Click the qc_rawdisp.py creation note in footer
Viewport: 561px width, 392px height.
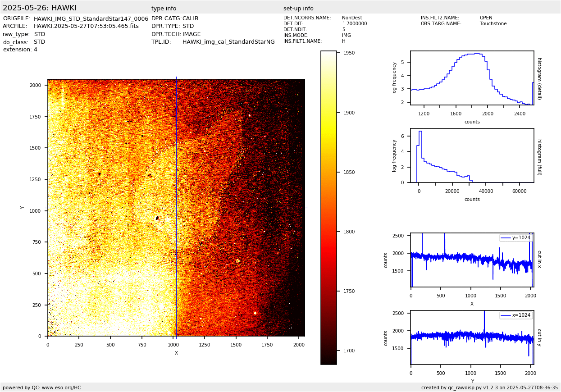[489, 387]
